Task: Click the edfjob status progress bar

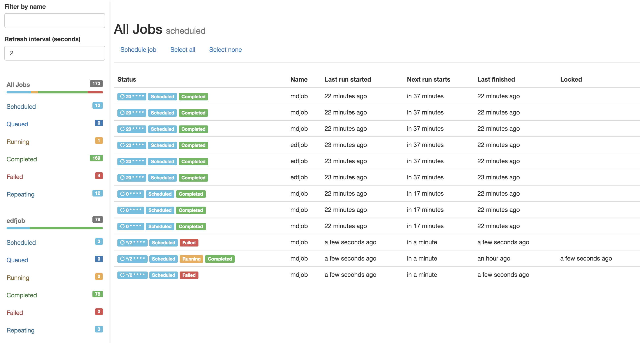Action: [x=55, y=228]
